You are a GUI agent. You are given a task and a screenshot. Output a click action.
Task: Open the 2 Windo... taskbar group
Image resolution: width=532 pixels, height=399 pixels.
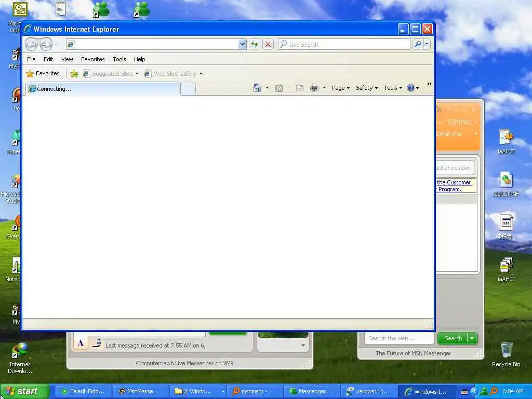[197, 392]
